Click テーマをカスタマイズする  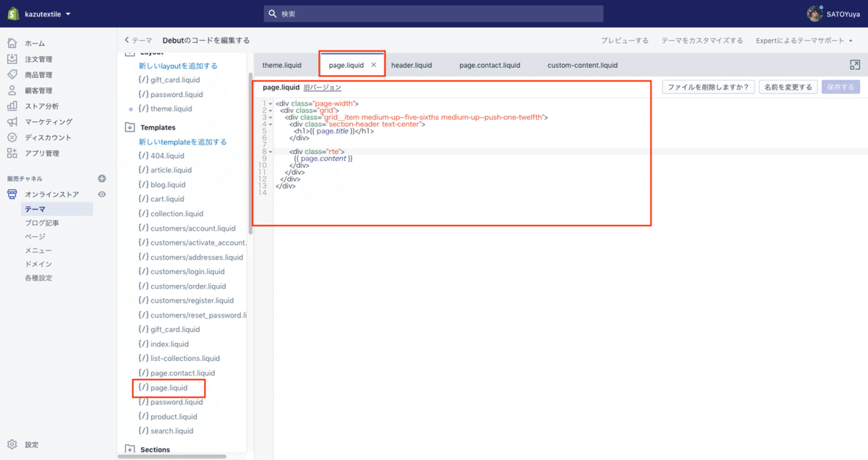(702, 41)
